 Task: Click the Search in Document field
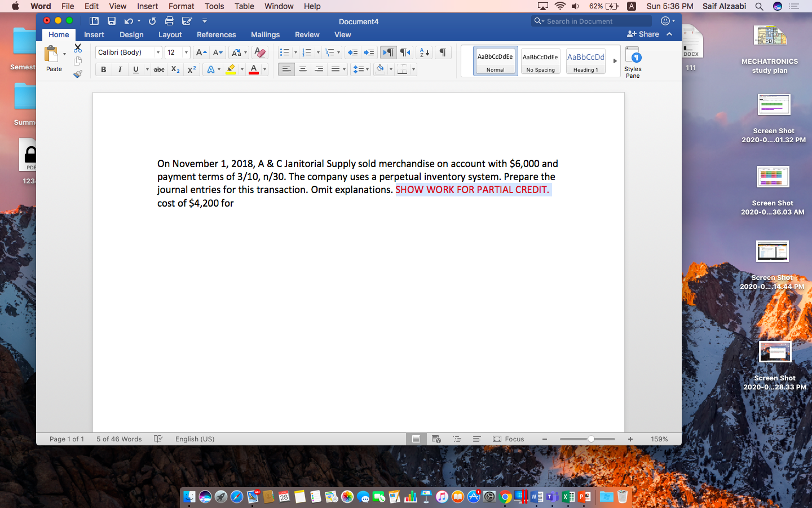coord(591,21)
